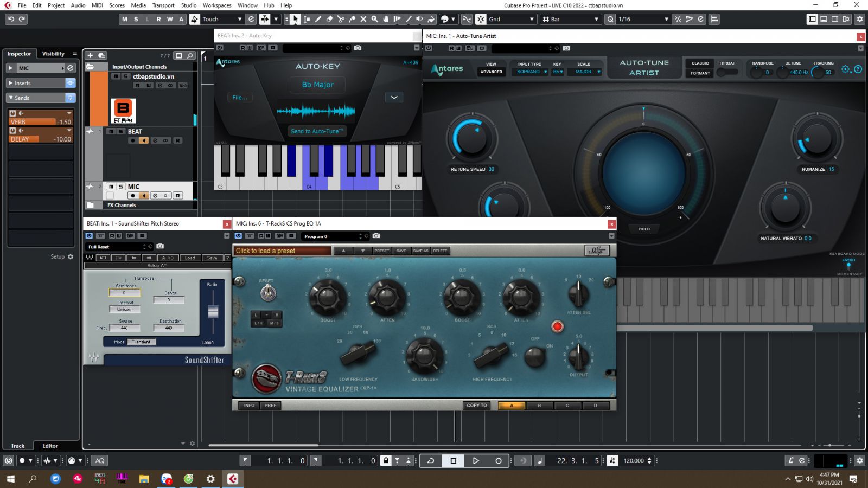Screen dimensions: 868x488
Task: Click the SoundShifter Ratio slider handle
Action: (213, 311)
